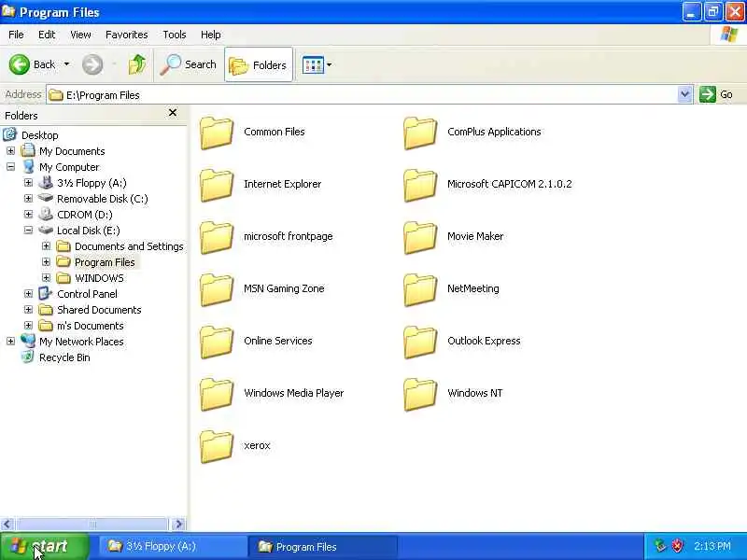This screenshot has height=560, width=747.
Task: Click the Go button
Action: (x=716, y=94)
